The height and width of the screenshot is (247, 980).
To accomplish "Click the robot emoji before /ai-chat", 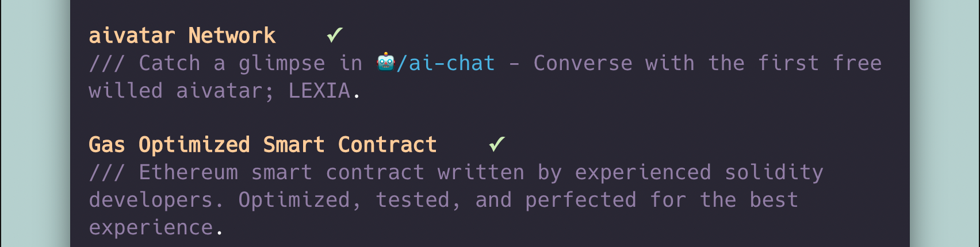I will [x=385, y=62].
